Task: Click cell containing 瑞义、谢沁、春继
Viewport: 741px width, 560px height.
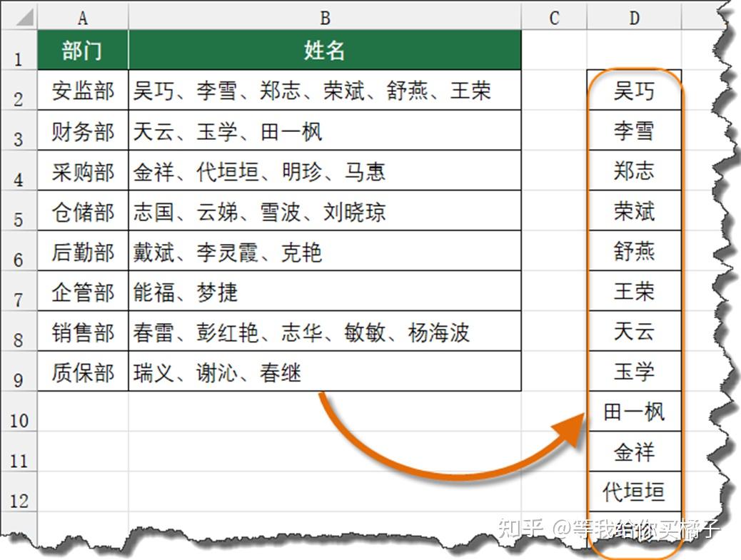Action: [325, 371]
